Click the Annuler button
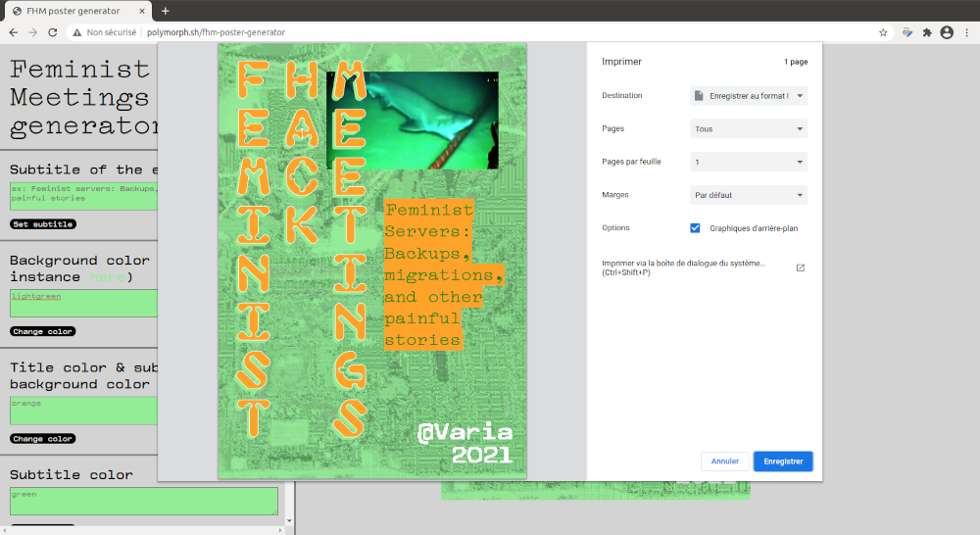 click(725, 462)
